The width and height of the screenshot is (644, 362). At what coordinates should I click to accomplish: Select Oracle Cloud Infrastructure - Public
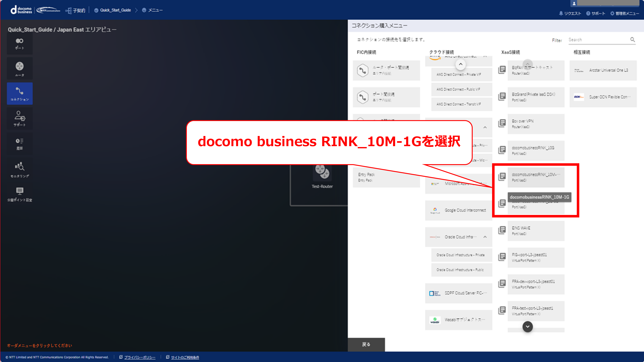(461, 270)
